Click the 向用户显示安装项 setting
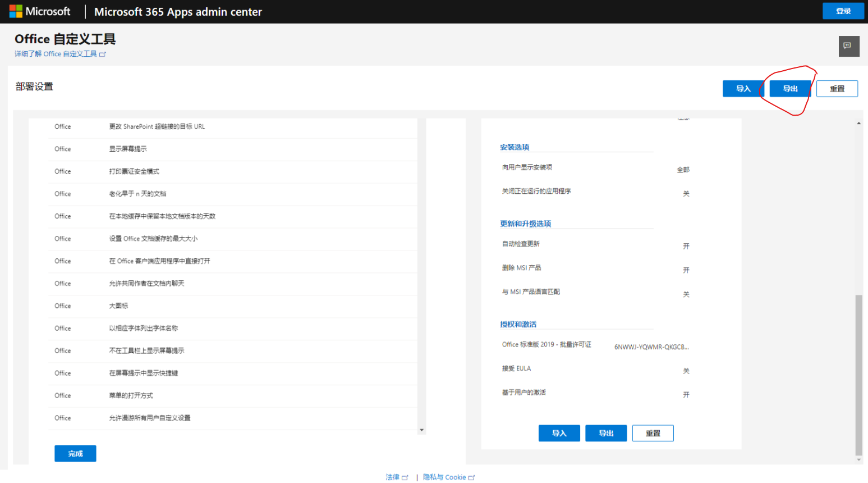The height and width of the screenshot is (483, 868). coord(527,167)
